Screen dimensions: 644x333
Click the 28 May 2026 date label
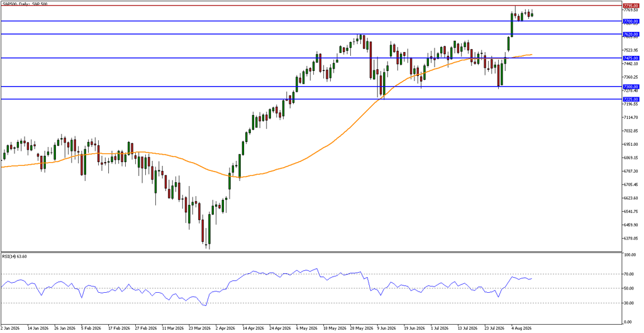(x=362, y=329)
